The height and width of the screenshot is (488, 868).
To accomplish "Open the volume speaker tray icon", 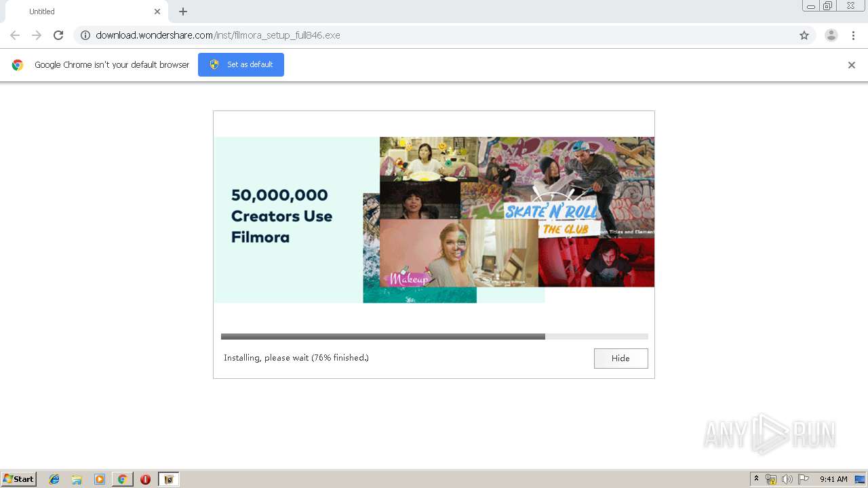I will 787,479.
